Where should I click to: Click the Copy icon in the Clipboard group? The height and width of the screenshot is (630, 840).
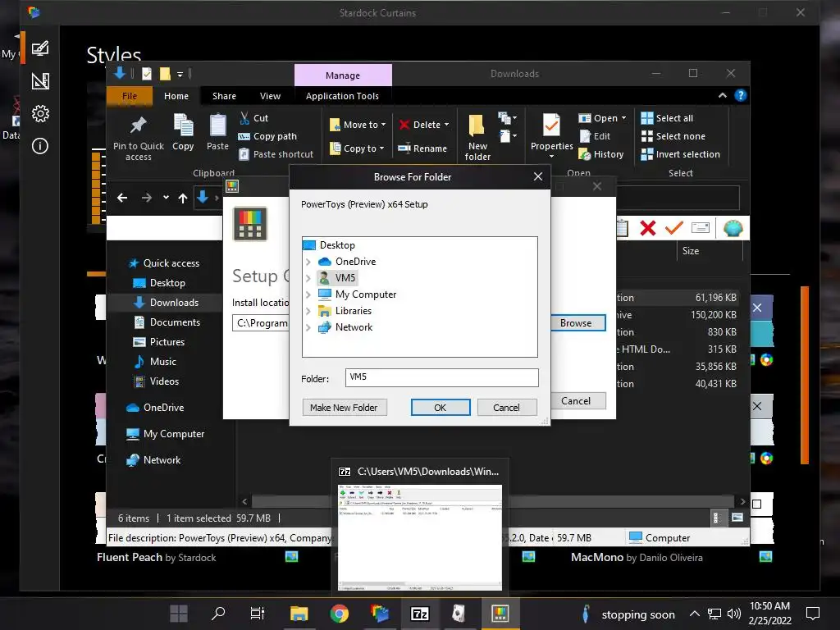(183, 125)
